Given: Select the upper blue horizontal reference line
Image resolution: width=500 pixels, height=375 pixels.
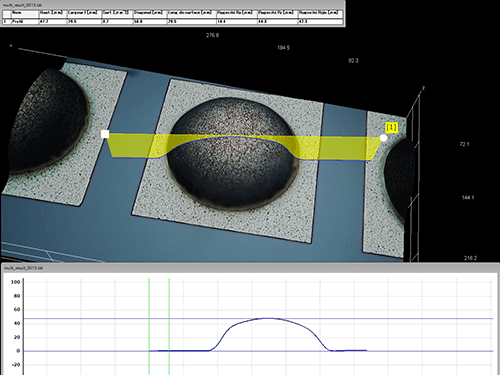Looking at the screenshot, I should coord(258,319).
